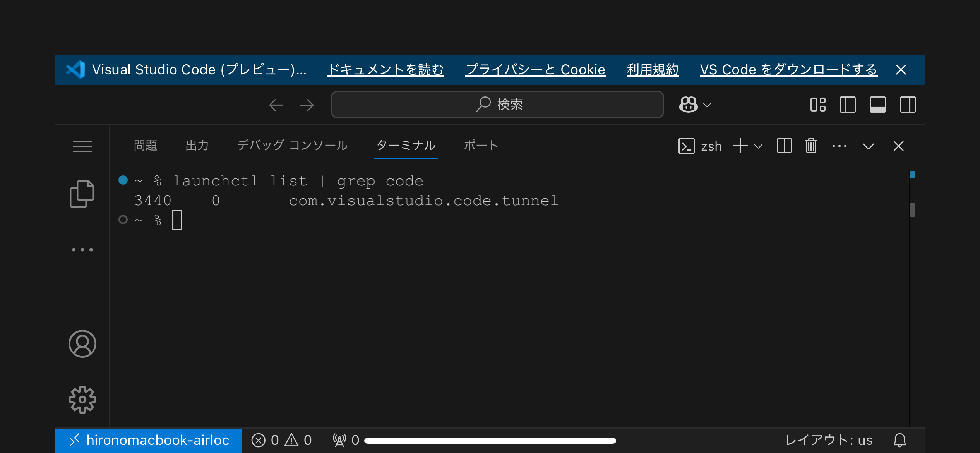Split the terminal

(x=784, y=146)
